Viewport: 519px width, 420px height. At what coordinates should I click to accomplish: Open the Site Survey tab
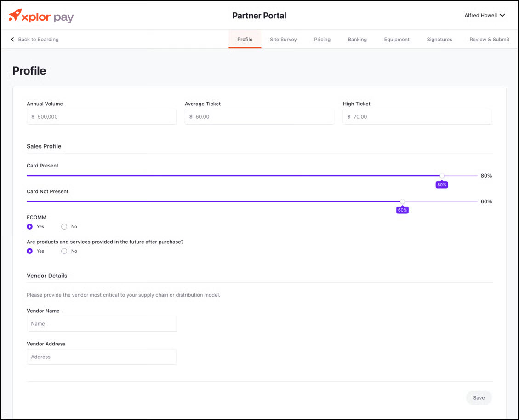click(x=283, y=40)
